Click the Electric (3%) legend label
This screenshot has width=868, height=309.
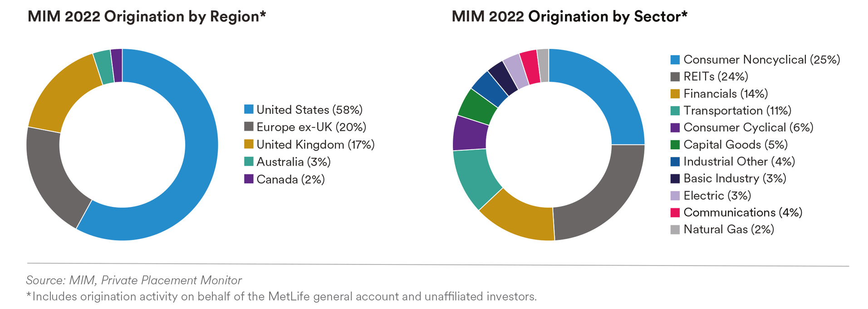coord(717,196)
